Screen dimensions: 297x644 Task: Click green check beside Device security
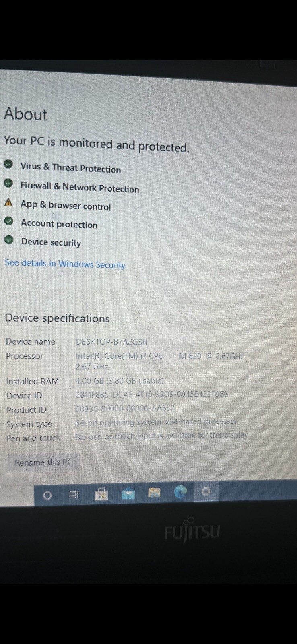tap(9, 240)
